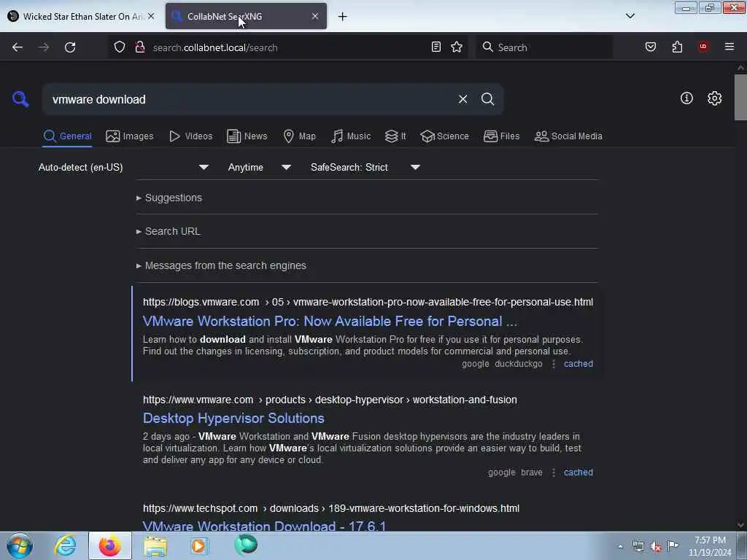Image resolution: width=747 pixels, height=560 pixels.
Task: Open Windows Media Player on taskbar
Action: tap(200, 545)
